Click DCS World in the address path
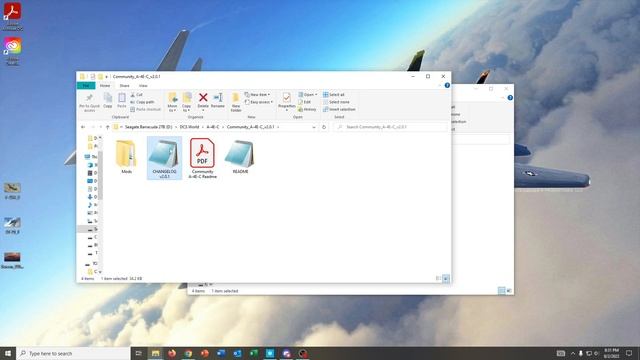Screen dimensions: 640x360 [x=189, y=127]
